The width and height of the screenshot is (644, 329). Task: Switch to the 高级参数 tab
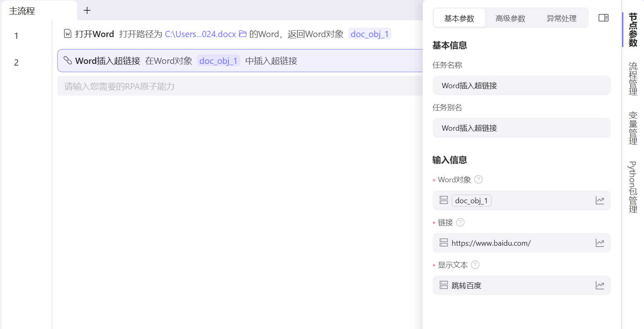tap(510, 18)
